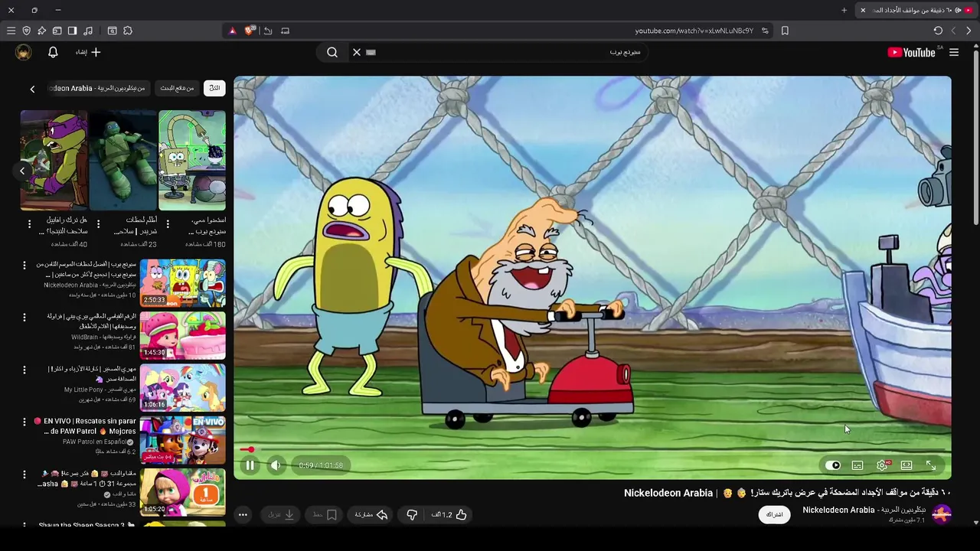Click the picture-in-picture icon in address bar
Viewport: 980px width, 551px height.
286,31
